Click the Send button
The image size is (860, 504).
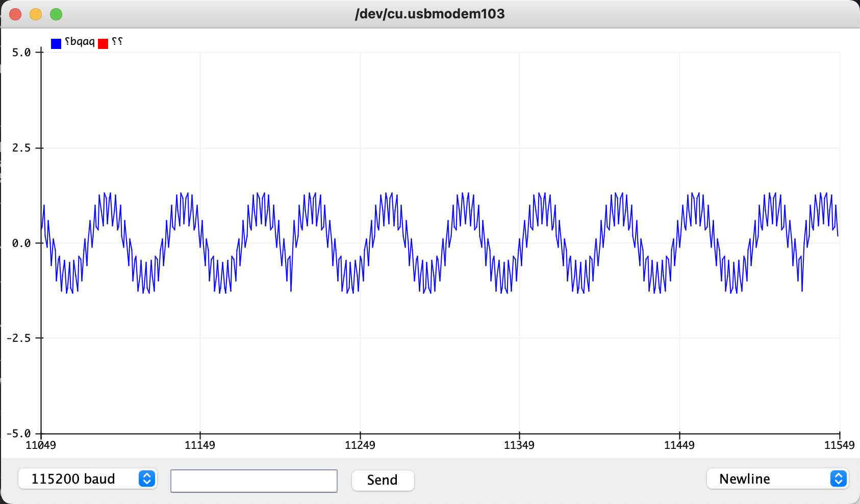(x=383, y=480)
